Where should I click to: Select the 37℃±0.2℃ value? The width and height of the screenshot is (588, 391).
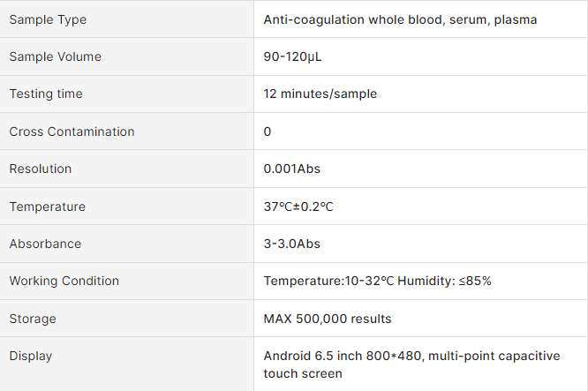298,207
